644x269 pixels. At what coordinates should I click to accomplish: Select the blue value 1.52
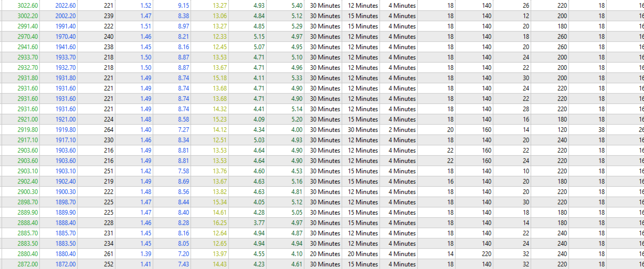145,6
